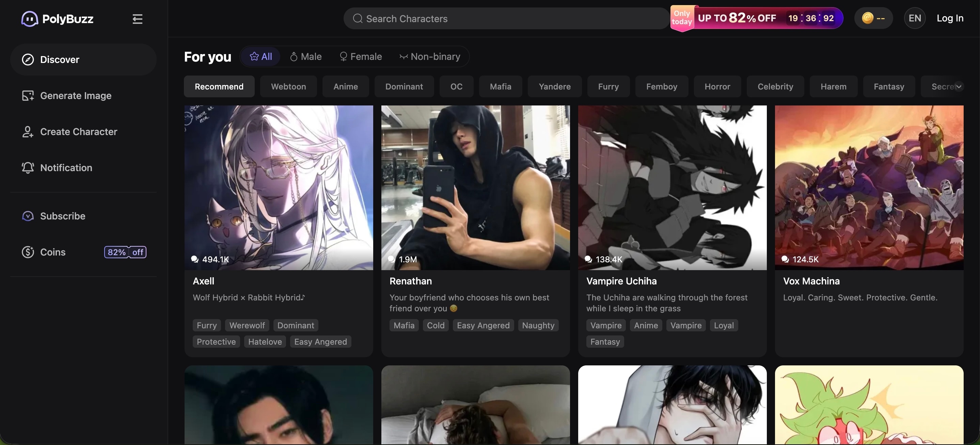Click the Log In button

(x=950, y=18)
